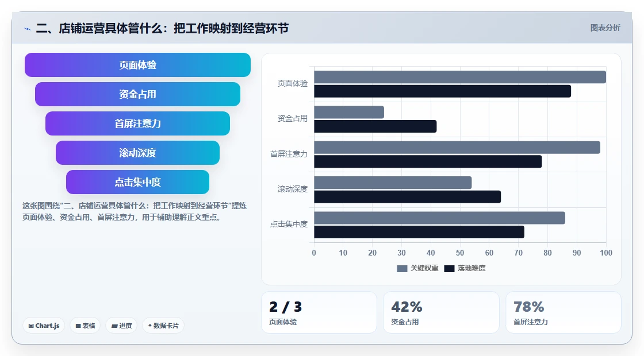Click the x-axis tick label 50
The width and height of the screenshot is (644, 356).
click(x=460, y=253)
